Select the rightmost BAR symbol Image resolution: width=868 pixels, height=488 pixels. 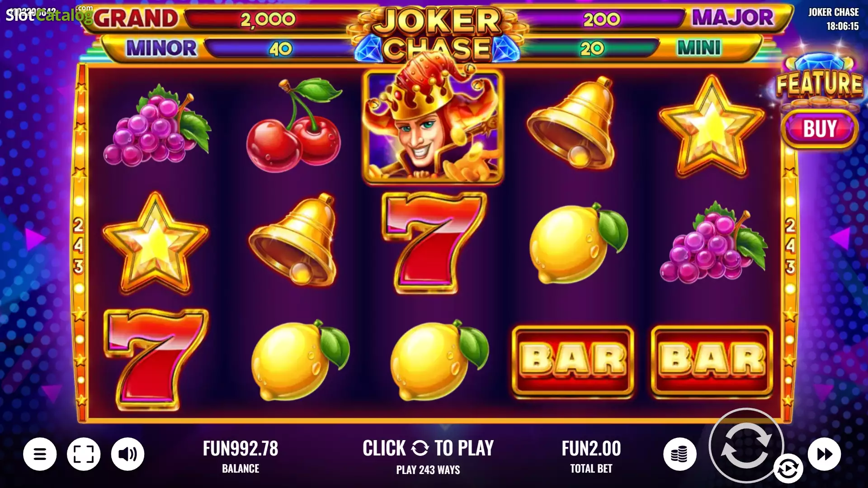pos(712,361)
